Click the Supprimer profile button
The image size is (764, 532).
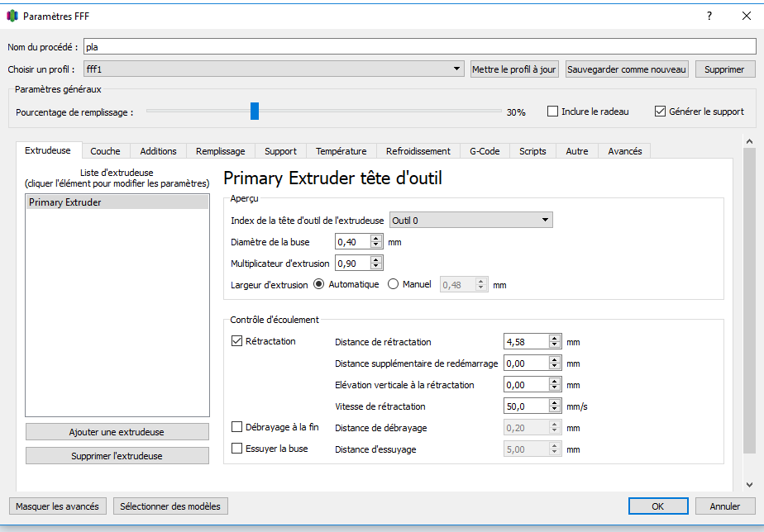tap(724, 69)
